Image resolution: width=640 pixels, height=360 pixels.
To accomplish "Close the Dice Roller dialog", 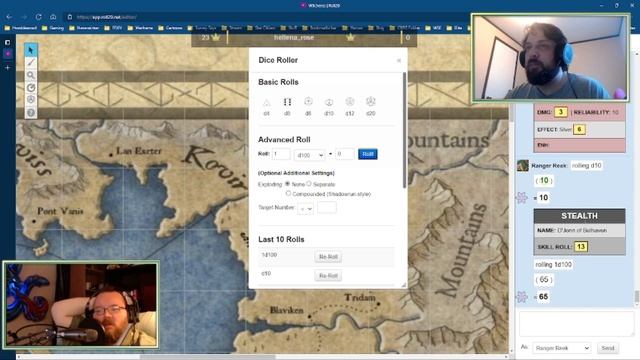I will [399, 60].
